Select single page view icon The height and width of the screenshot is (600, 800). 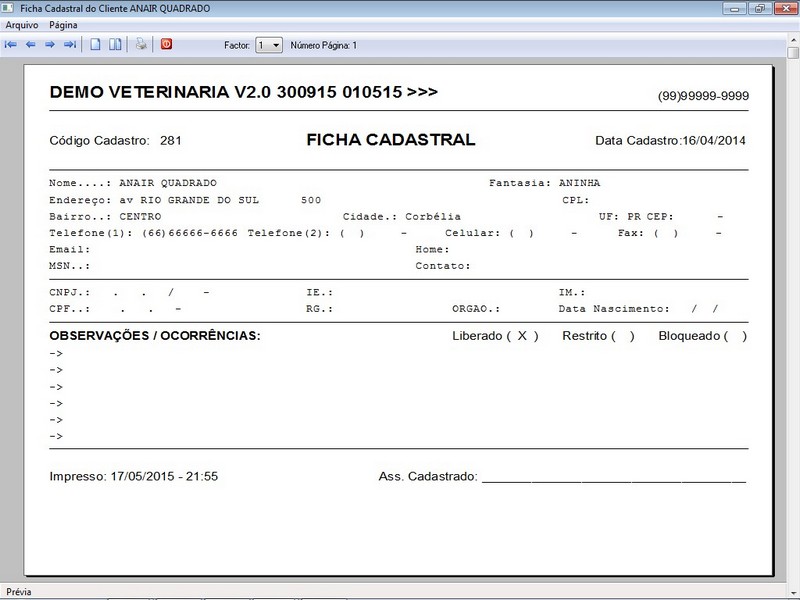[x=95, y=44]
